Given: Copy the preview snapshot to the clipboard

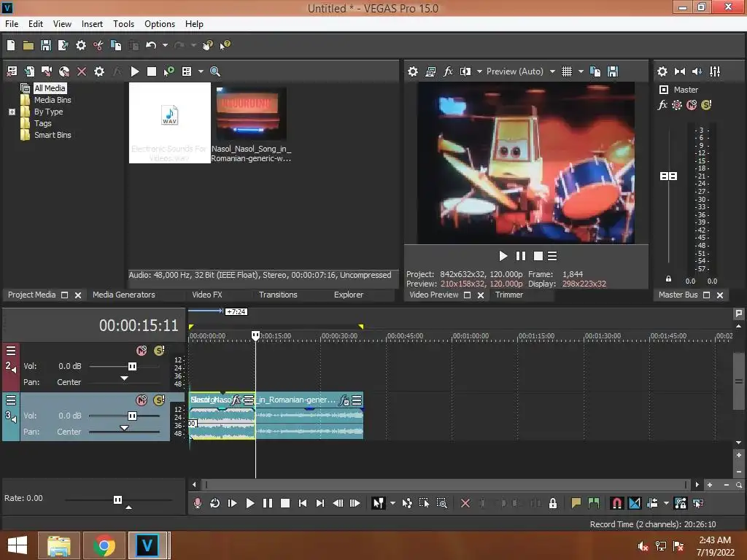Looking at the screenshot, I should [x=595, y=71].
